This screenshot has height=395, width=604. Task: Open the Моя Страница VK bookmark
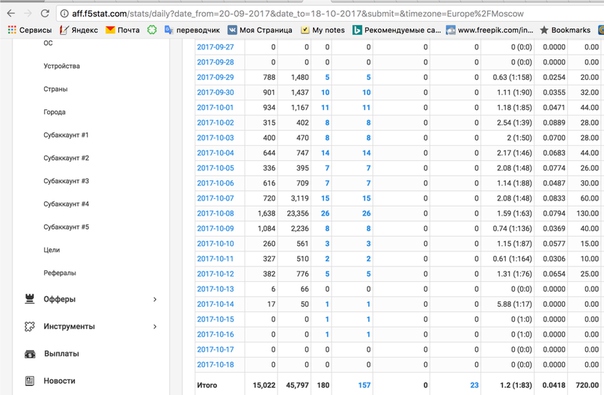point(260,30)
